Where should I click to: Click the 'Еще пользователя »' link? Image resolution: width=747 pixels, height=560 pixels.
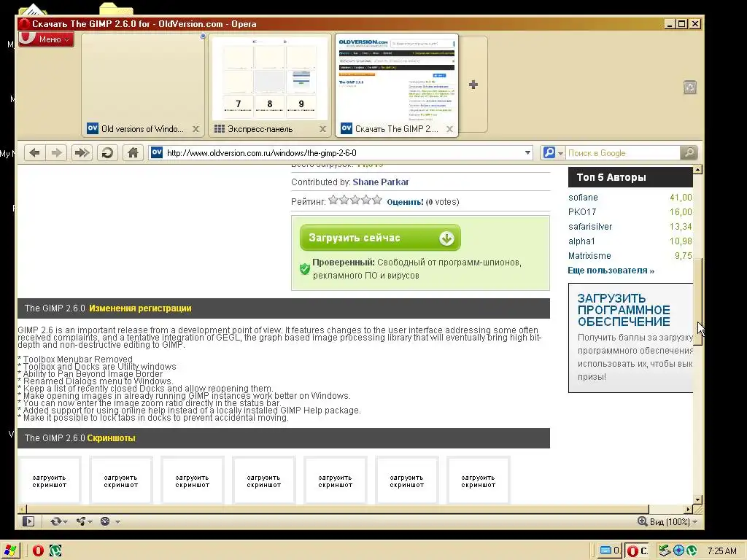611,271
